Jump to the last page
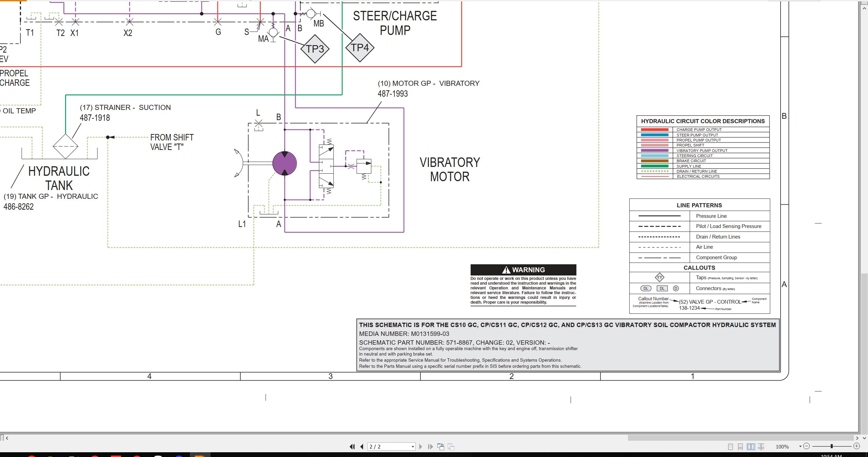Screen dimensions: 868x457 pos(430,447)
